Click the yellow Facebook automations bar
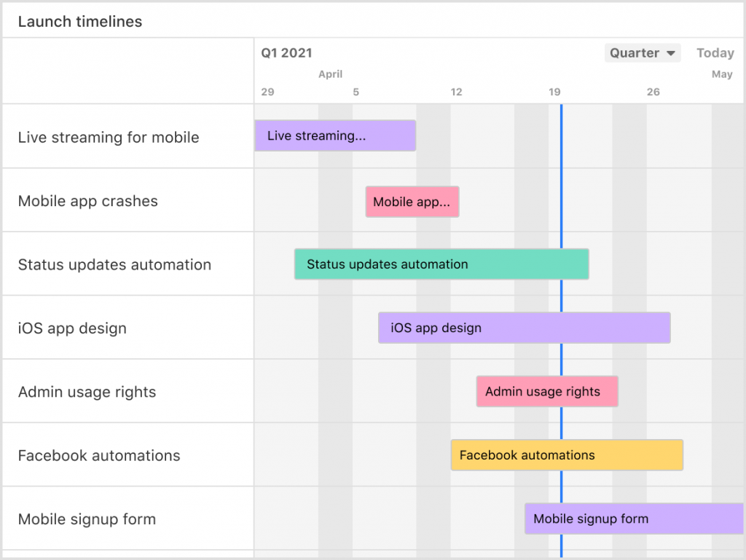Image resolution: width=746 pixels, height=560 pixels. click(567, 455)
